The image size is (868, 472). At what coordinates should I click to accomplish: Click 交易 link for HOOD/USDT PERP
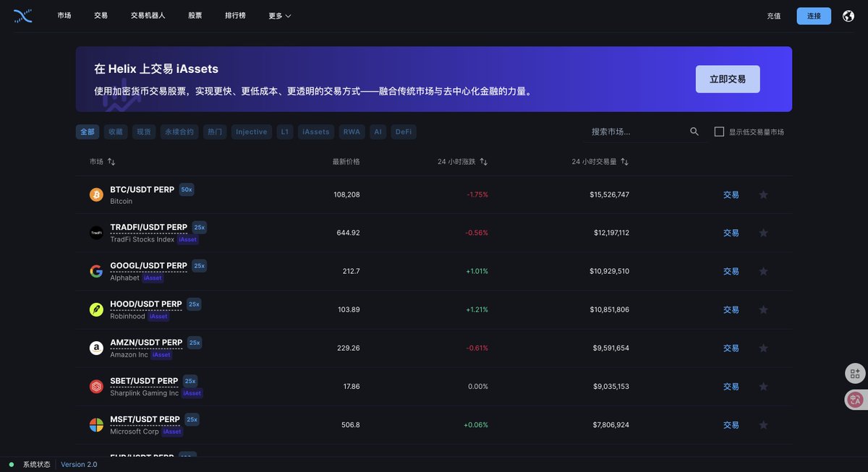(731, 309)
